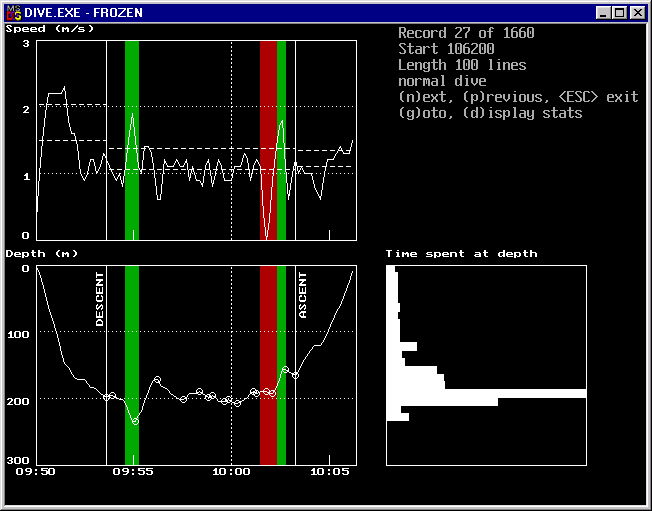
Task: Click the 300 label on the depth axis
Action: click(20, 460)
